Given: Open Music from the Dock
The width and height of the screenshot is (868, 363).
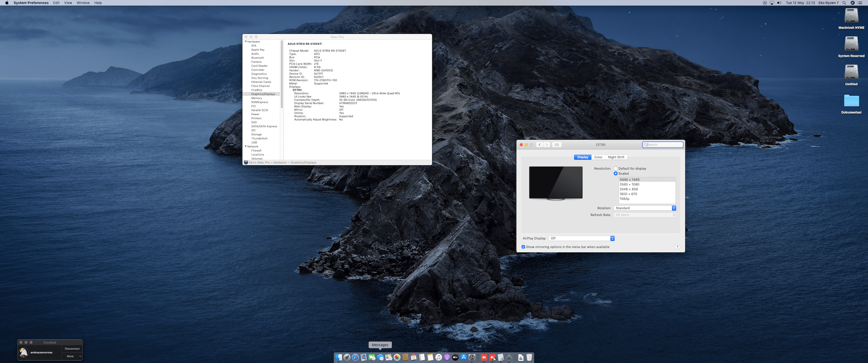Looking at the screenshot, I should pos(439,358).
